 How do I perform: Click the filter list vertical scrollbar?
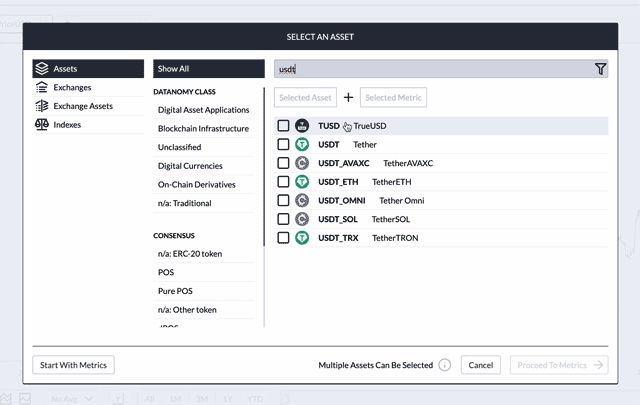pyautogui.click(x=264, y=167)
